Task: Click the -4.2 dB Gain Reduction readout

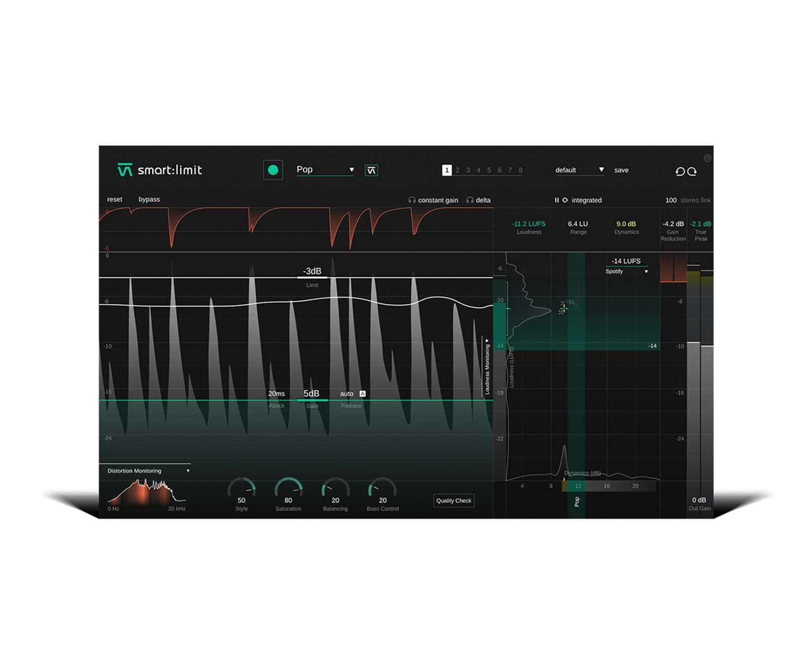Action: (x=673, y=224)
